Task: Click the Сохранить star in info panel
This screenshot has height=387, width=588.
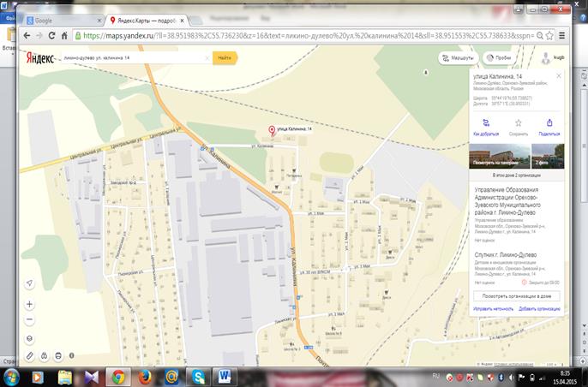Action: pyautogui.click(x=519, y=123)
